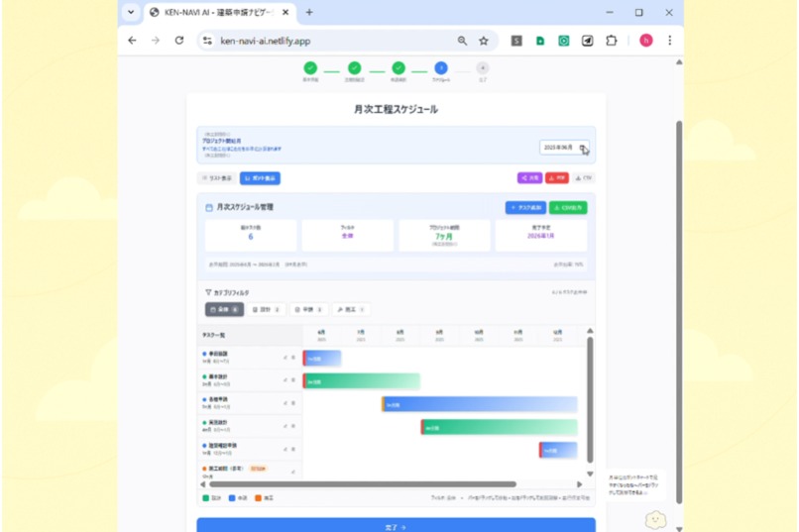This screenshot has height=532, width=799.
Task: Go to the third completed step circle
Action: tap(399, 67)
